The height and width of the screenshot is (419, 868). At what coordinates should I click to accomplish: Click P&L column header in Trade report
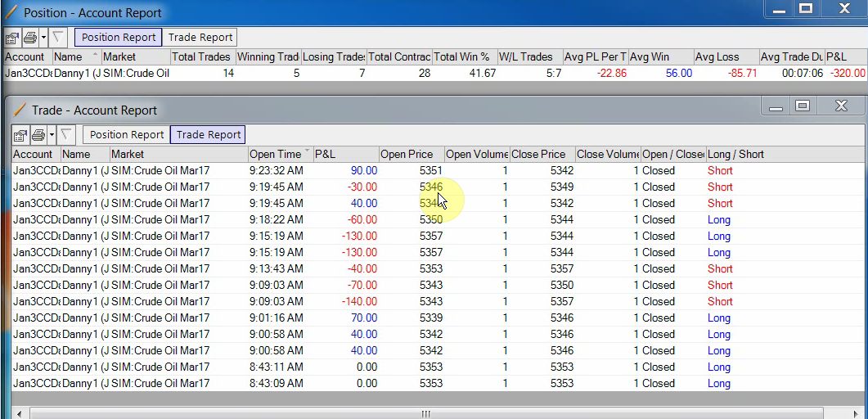[x=346, y=155]
